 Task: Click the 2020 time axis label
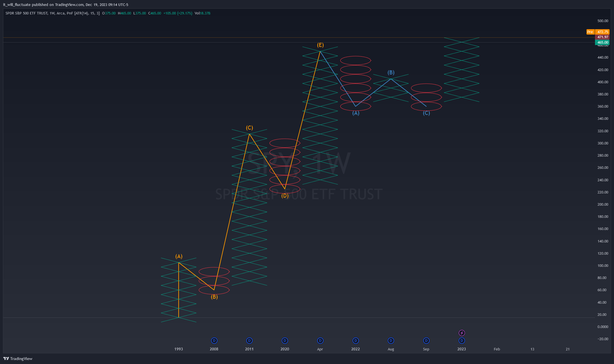point(285,349)
